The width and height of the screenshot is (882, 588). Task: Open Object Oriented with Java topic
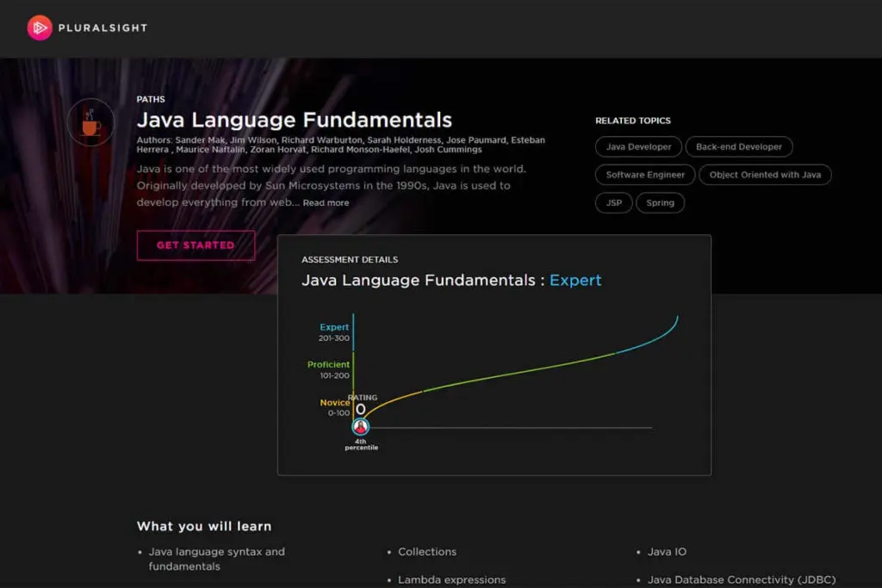[x=765, y=175]
